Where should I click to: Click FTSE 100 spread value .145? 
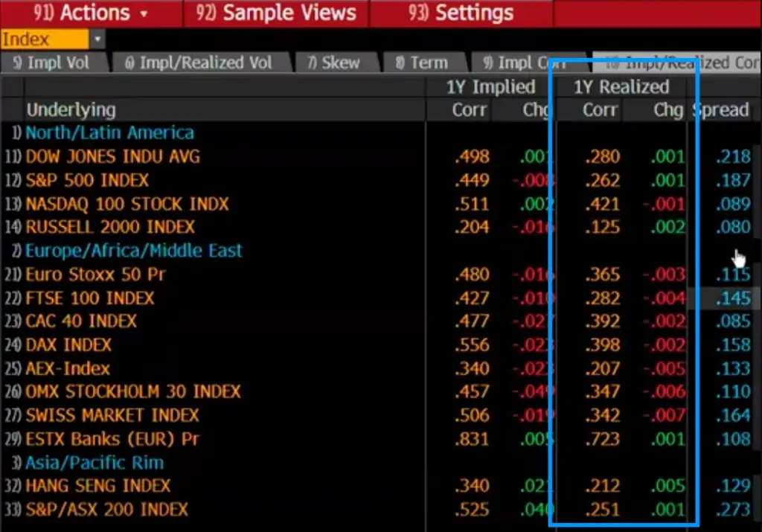(x=733, y=298)
